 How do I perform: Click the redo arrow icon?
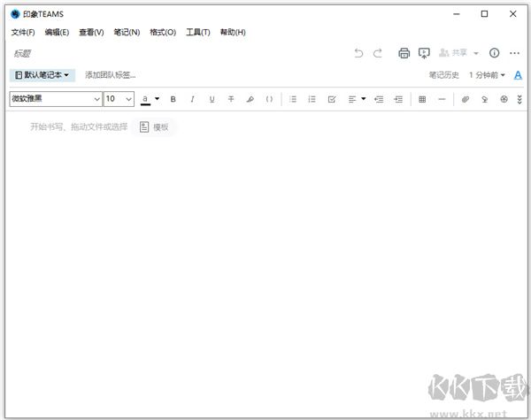coord(378,53)
